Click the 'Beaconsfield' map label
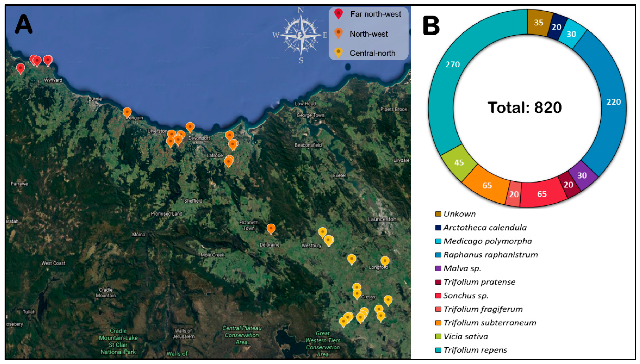The height and width of the screenshot is (364, 640). [308, 145]
